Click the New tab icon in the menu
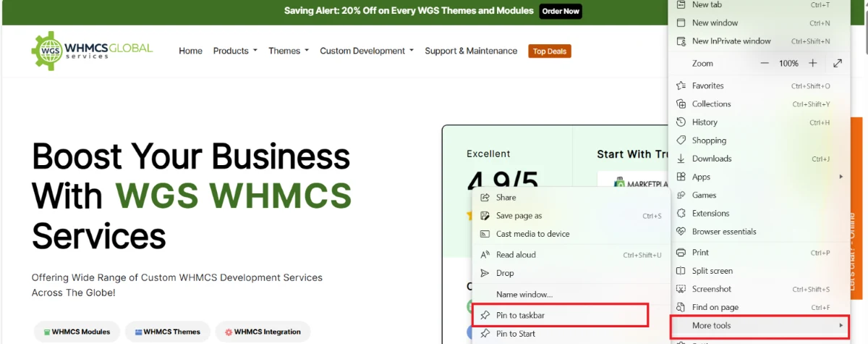This screenshot has width=868, height=344. pyautogui.click(x=680, y=4)
